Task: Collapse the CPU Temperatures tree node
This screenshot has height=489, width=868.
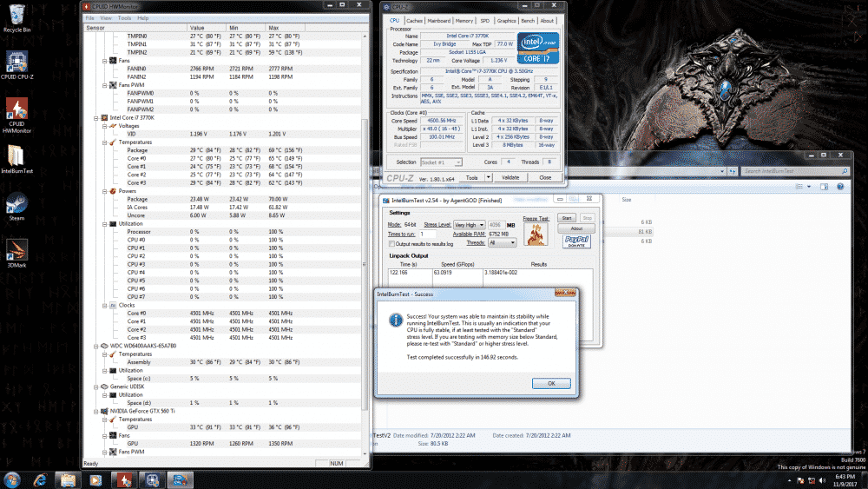Action: point(105,142)
